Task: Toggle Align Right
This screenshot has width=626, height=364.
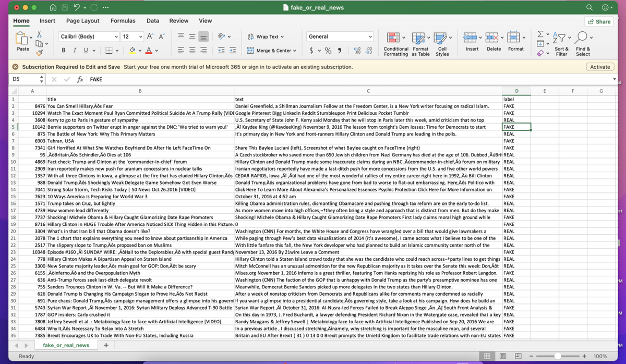Action: click(x=203, y=51)
